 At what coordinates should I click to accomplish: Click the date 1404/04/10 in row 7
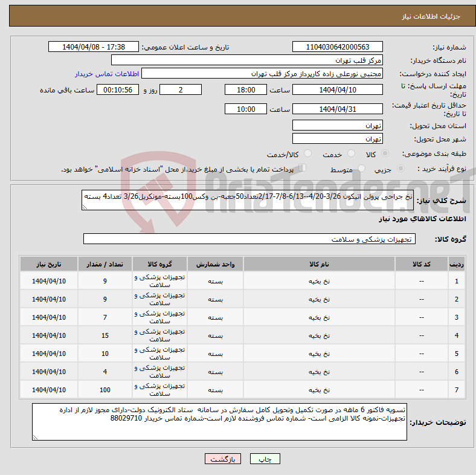tap(49, 390)
